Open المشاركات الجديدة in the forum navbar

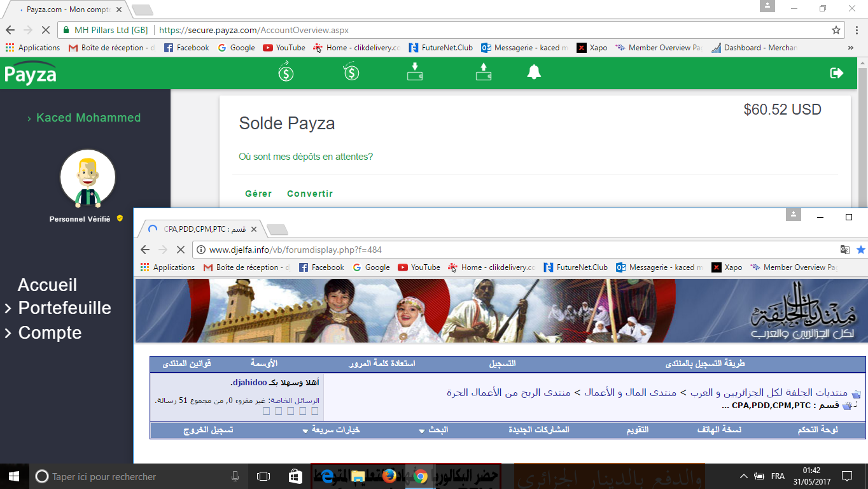click(538, 430)
